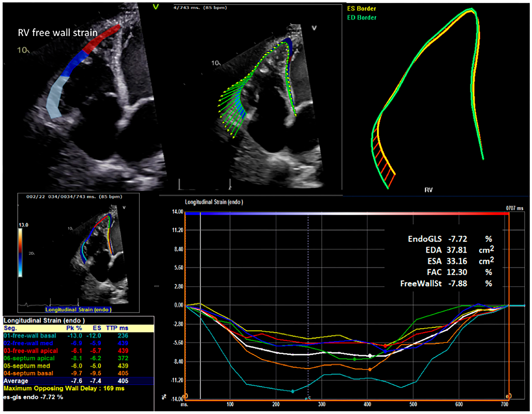Click the ES Border legend label

pos(361,8)
